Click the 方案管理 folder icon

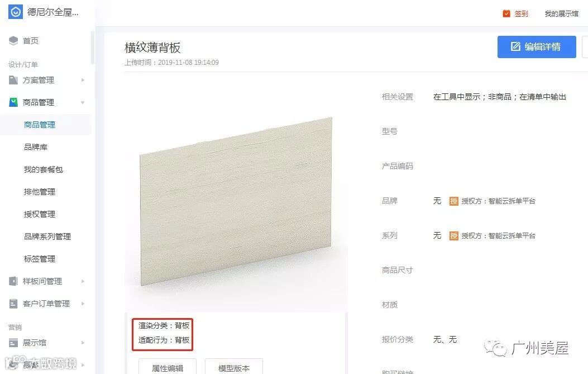13,80
